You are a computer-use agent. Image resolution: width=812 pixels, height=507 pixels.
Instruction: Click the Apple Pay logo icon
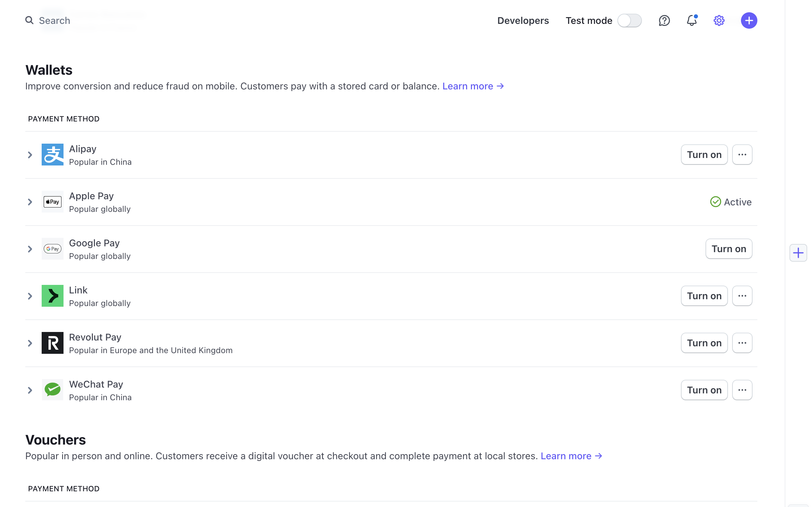tap(52, 202)
